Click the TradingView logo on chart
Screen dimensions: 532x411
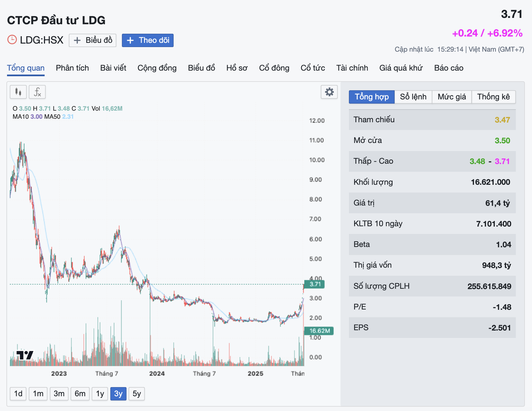(25, 355)
